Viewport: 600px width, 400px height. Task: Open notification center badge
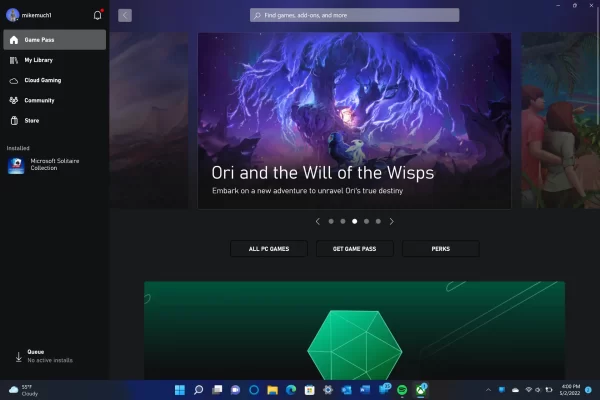589,390
